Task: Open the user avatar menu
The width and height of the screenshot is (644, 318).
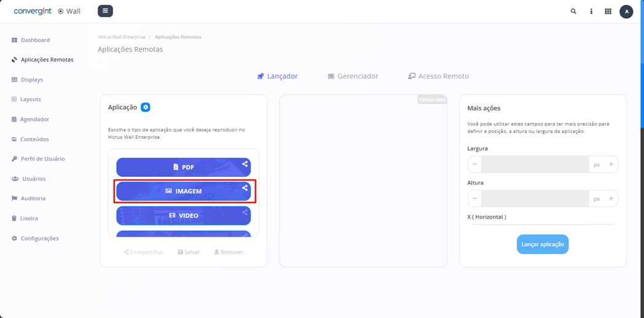Action: [x=626, y=12]
